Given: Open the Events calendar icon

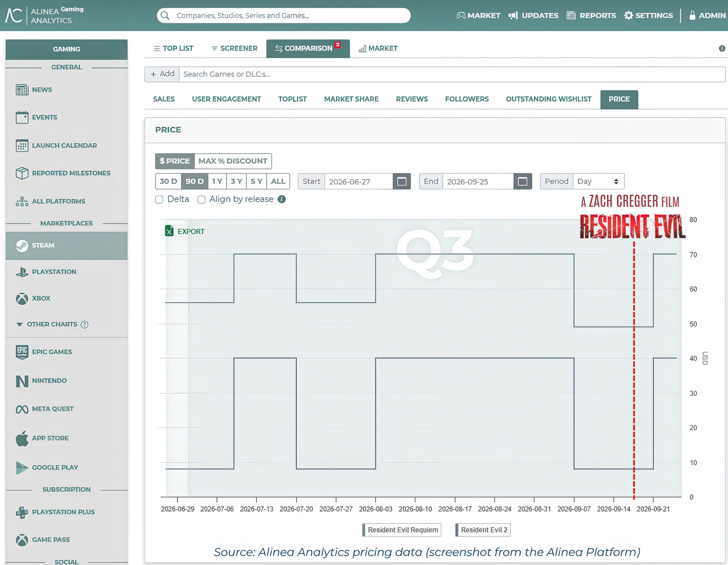Looking at the screenshot, I should 22,117.
